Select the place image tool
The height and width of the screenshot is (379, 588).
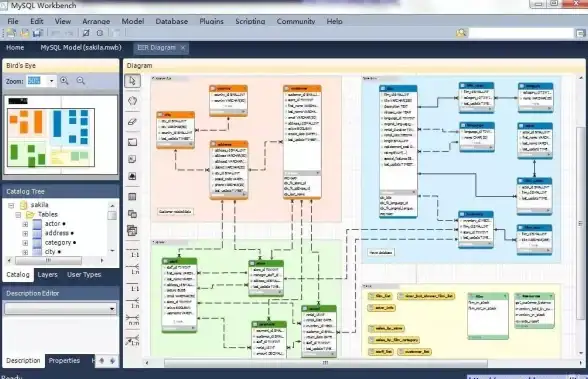(x=132, y=176)
